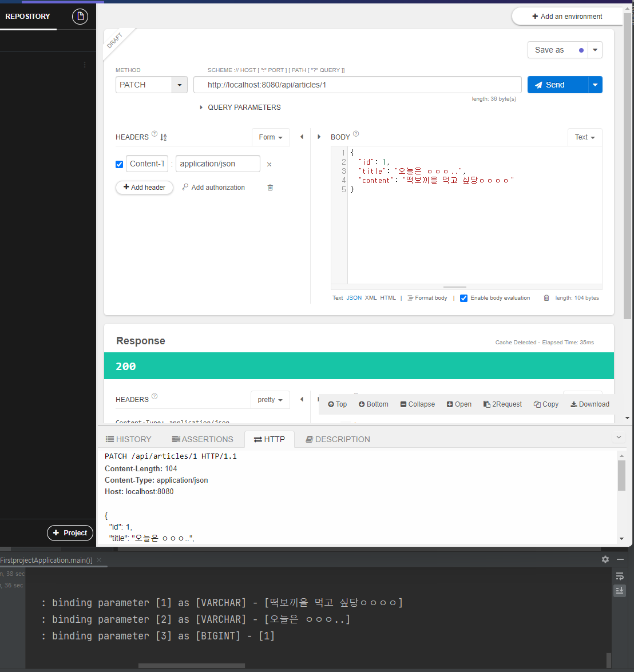Click Add authorization link
The width and height of the screenshot is (634, 672).
click(x=213, y=187)
